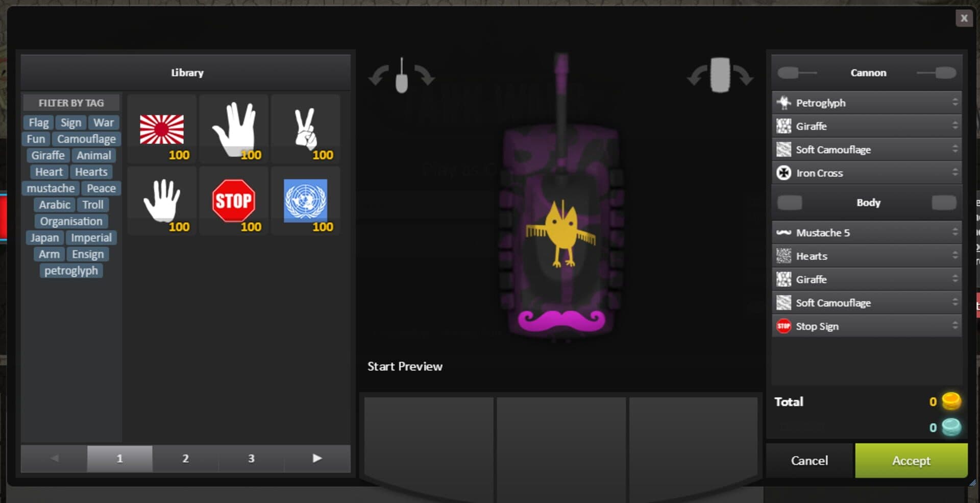Select the peace sign hand decal
This screenshot has width=980, height=503.
tap(305, 129)
